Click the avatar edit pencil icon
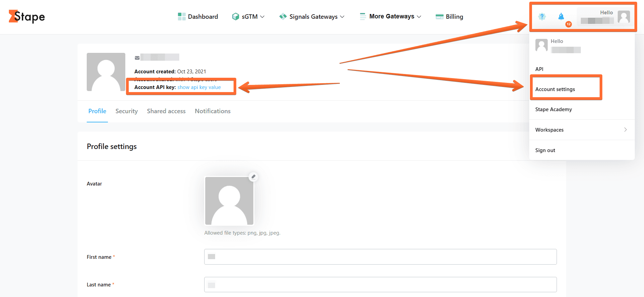 pyautogui.click(x=253, y=177)
